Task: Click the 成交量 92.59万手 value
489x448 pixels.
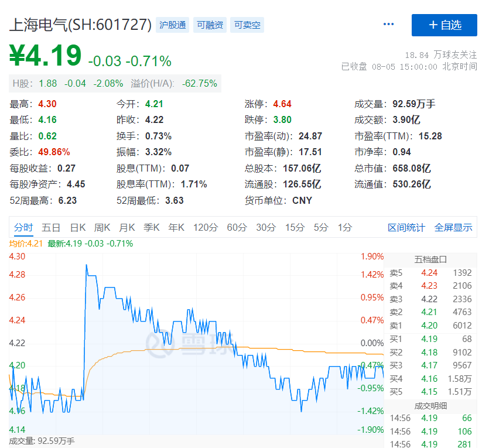Action: (x=413, y=104)
